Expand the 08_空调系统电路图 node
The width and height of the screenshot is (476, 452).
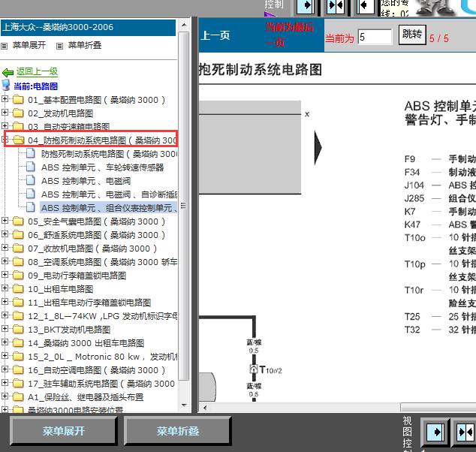click(x=5, y=261)
